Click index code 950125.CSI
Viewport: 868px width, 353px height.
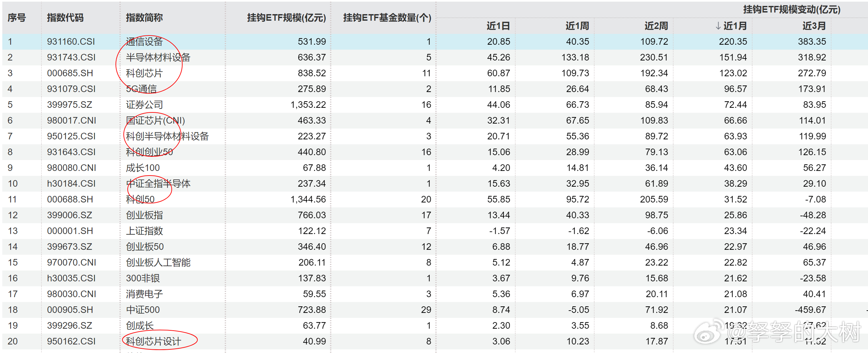click(71, 136)
